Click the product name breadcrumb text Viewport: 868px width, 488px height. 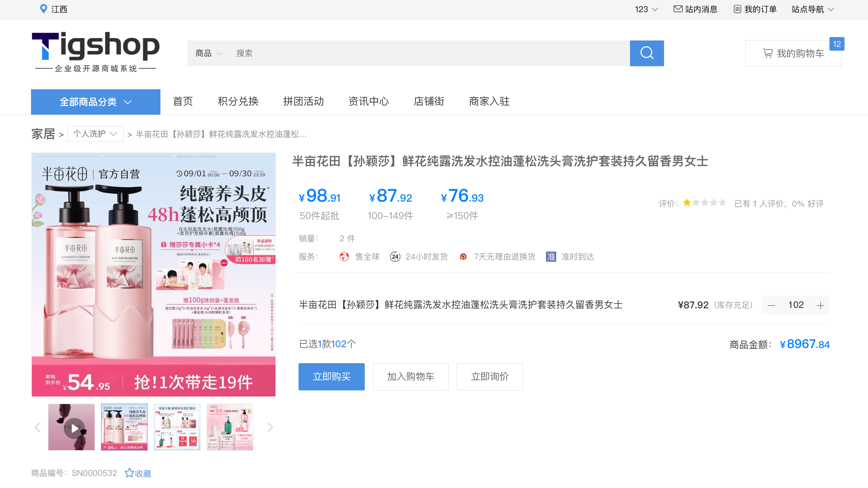221,134
